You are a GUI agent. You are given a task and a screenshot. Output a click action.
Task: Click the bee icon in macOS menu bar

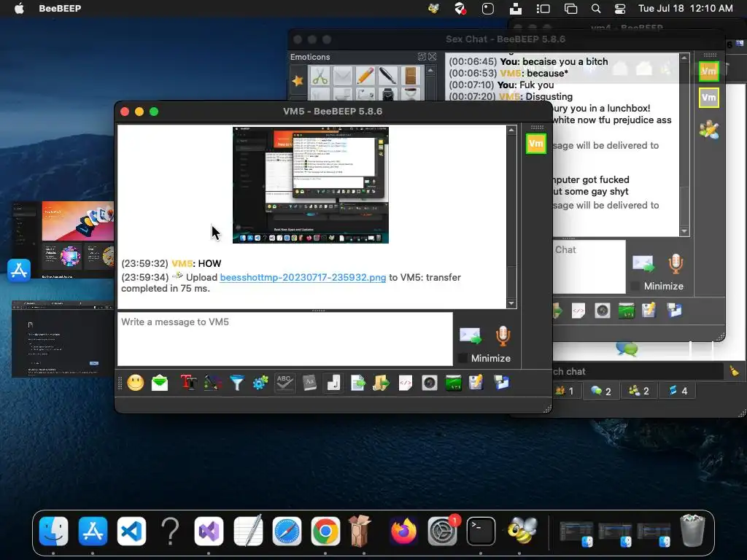point(433,9)
